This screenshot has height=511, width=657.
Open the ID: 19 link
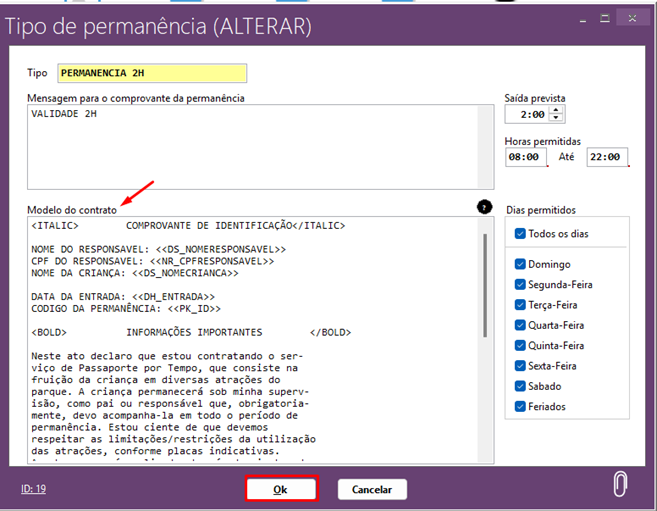click(34, 489)
